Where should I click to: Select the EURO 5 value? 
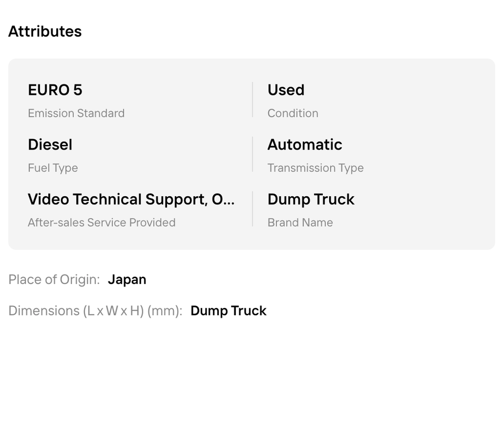tap(55, 90)
